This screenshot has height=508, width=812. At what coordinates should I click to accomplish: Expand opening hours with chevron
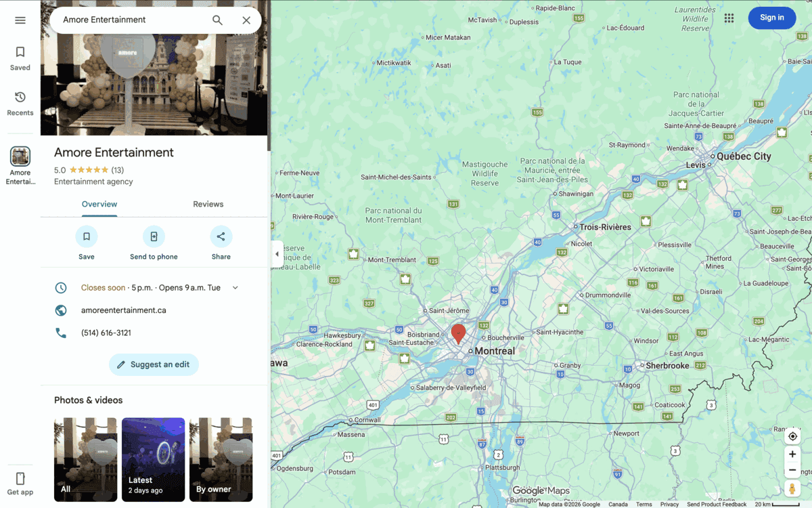pyautogui.click(x=235, y=288)
